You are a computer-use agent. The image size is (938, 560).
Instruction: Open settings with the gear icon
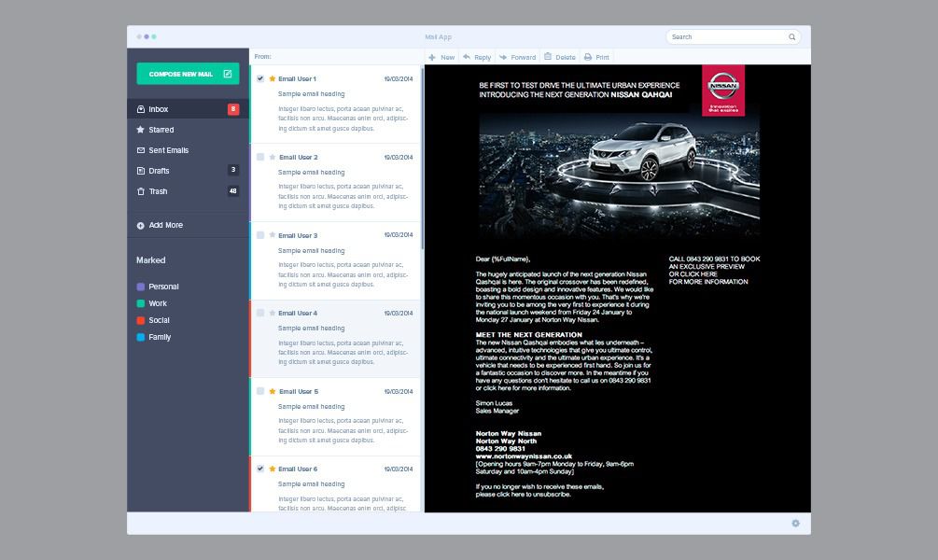pos(795,523)
